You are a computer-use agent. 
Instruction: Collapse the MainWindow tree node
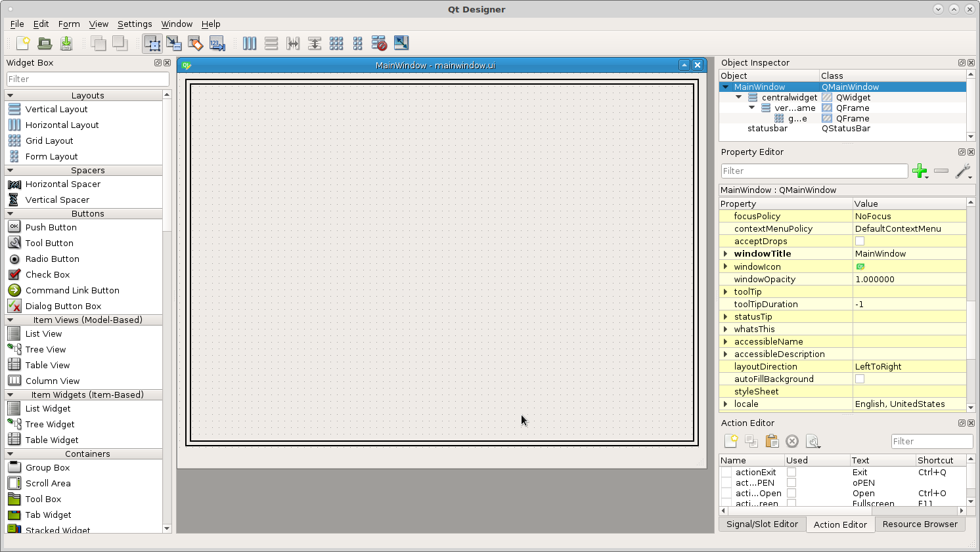pos(726,87)
